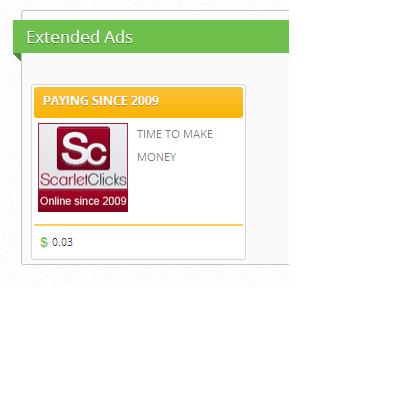Open the PAYING SINCE 2009 ad title

tap(101, 101)
